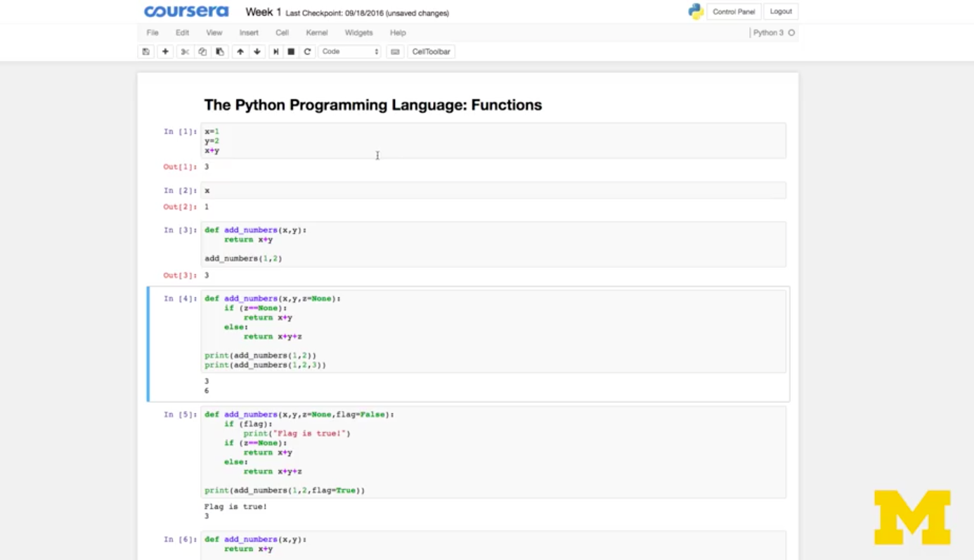This screenshot has height=560, width=974.
Task: Insert a cell below with plus icon
Action: point(165,51)
